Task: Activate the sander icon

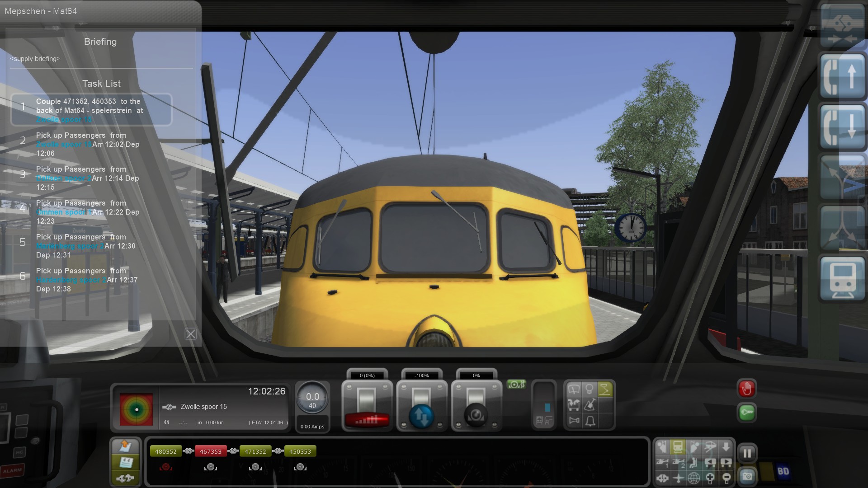Action: (x=590, y=405)
